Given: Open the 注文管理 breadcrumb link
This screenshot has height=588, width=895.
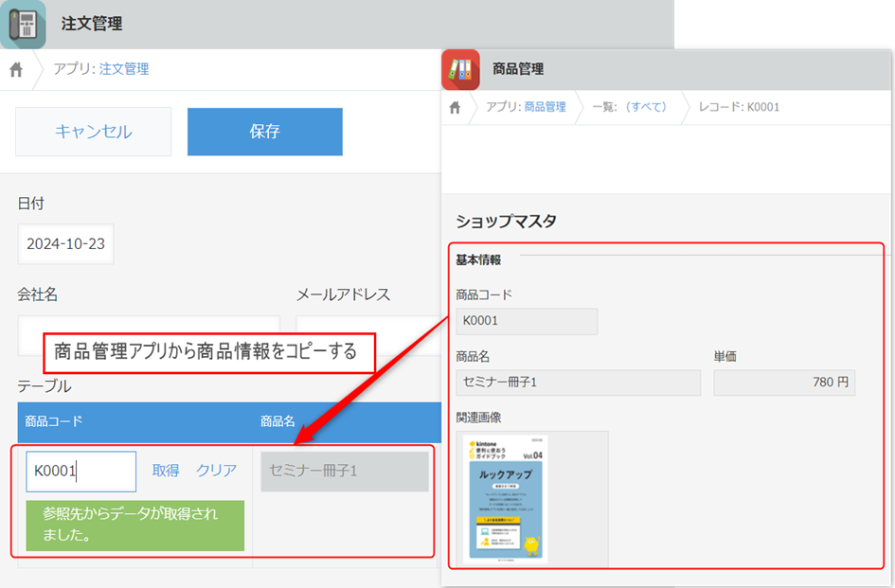Looking at the screenshot, I should [x=123, y=69].
